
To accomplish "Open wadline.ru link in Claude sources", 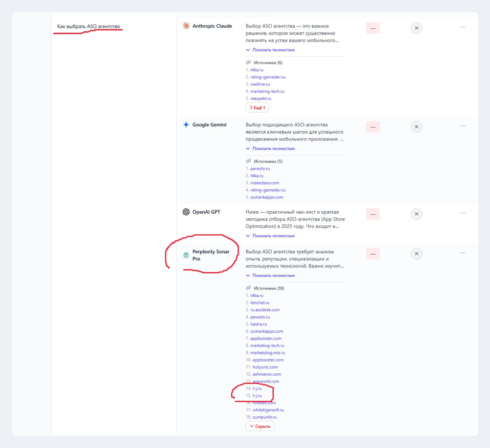I will tap(260, 84).
